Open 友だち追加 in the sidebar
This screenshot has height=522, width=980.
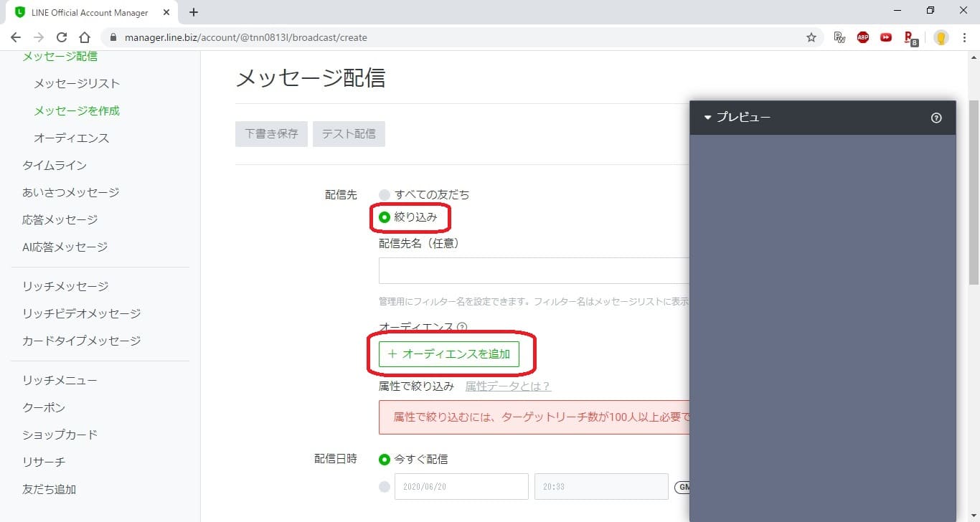coord(50,490)
